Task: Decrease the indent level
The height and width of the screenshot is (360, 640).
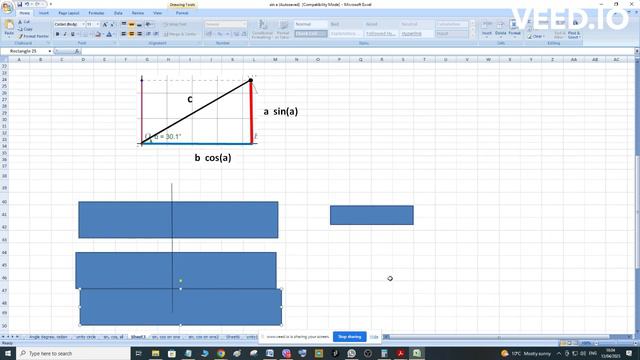Action: [x=149, y=34]
